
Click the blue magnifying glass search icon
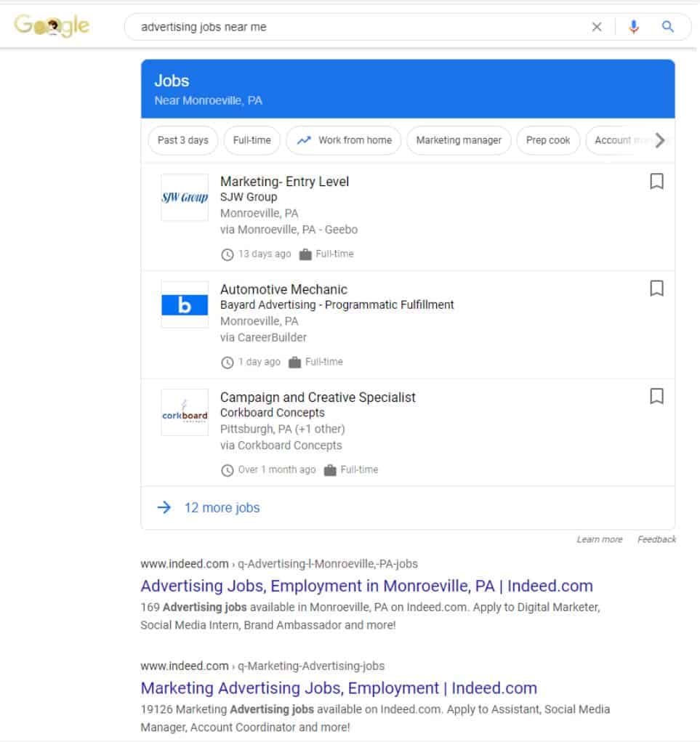tap(667, 27)
